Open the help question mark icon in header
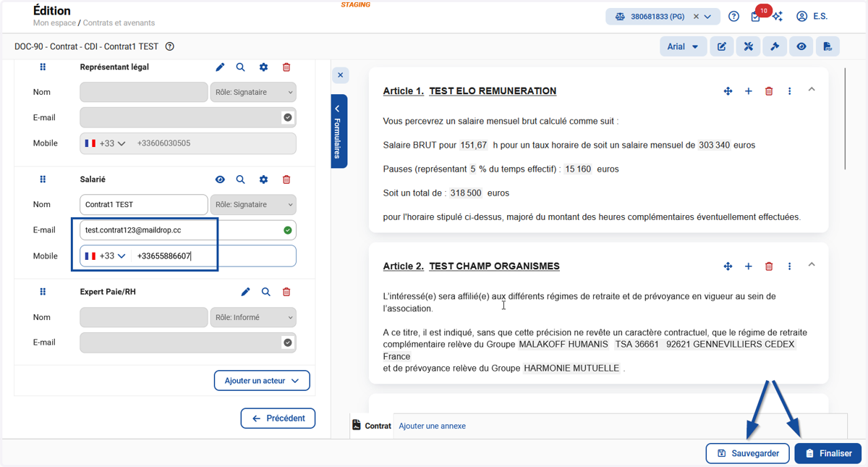Screen dimensions: 868x467 pyautogui.click(x=733, y=17)
